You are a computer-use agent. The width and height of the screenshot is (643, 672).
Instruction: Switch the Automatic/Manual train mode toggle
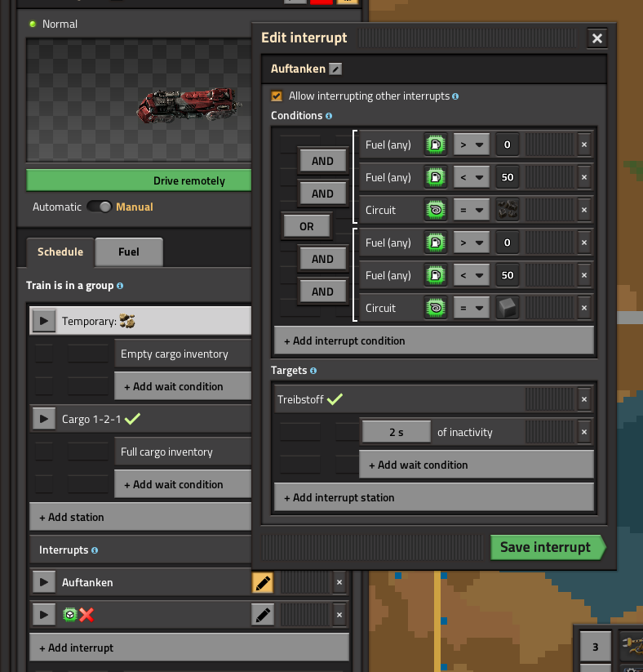click(x=100, y=207)
